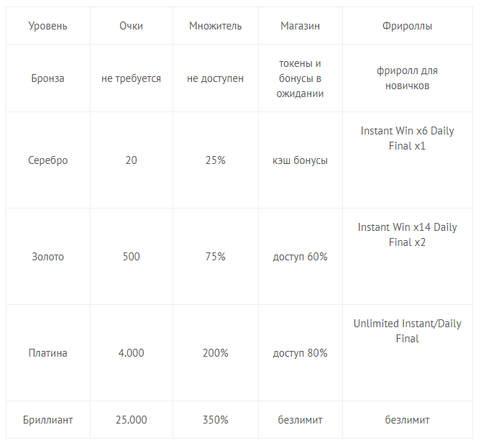Screen dimensions: 481x448
Task: Select 'токены и бонусы в ожидании' cell
Action: [x=300, y=78]
